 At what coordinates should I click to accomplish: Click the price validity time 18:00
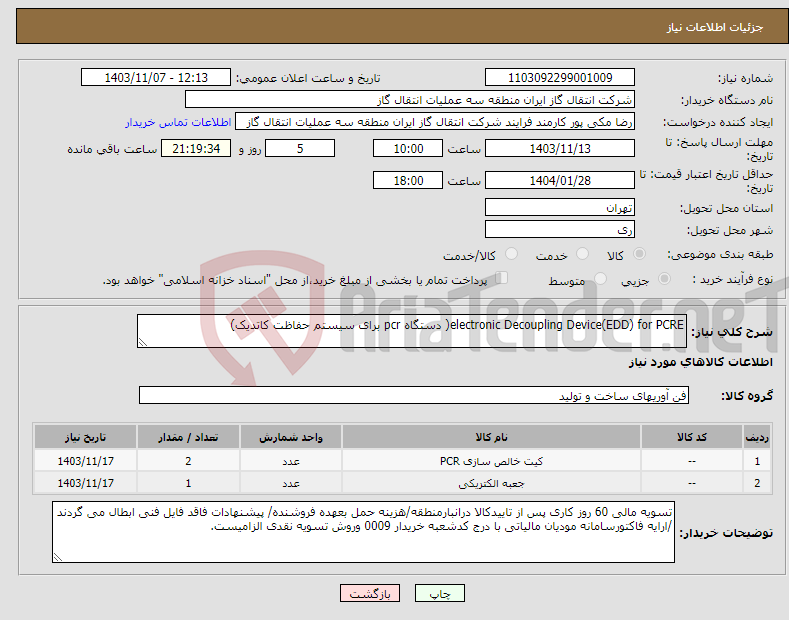click(408, 180)
